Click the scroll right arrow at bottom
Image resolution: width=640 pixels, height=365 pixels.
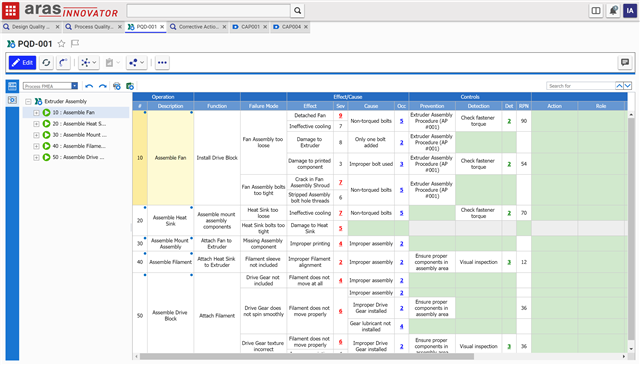point(624,357)
